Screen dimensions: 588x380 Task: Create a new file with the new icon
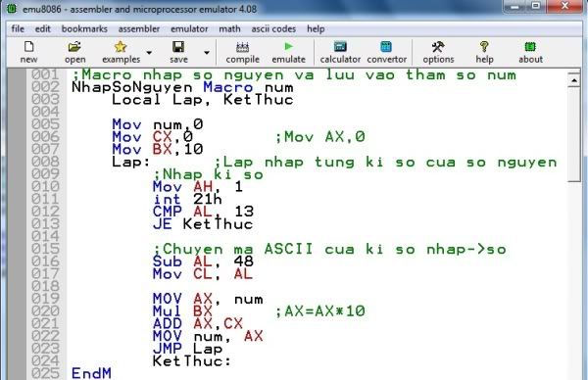28,52
